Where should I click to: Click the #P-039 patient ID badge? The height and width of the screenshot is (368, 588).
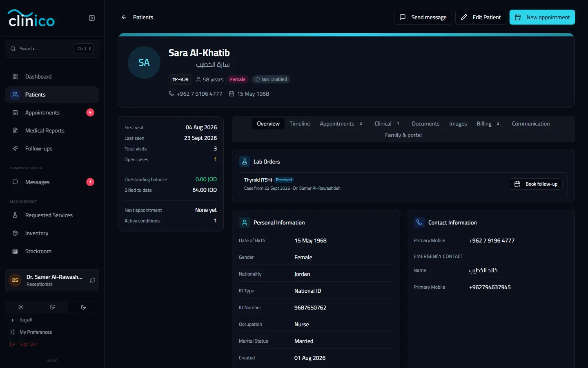[x=180, y=79]
